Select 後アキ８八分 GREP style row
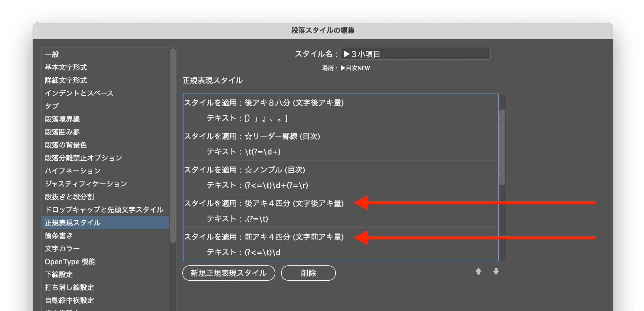This screenshot has width=644, height=311. (294, 103)
